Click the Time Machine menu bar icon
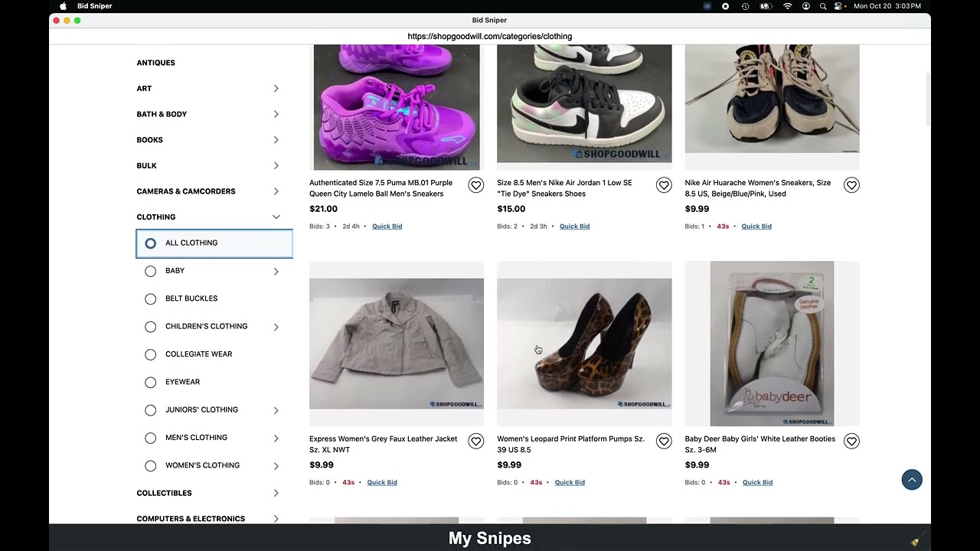Screen dimensions: 980x551 pyautogui.click(x=745, y=6)
